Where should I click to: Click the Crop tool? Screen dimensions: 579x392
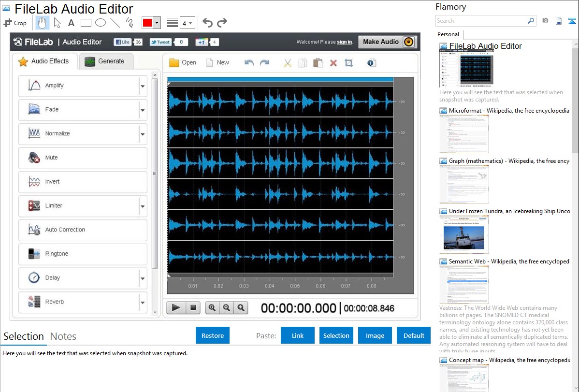[x=15, y=23]
